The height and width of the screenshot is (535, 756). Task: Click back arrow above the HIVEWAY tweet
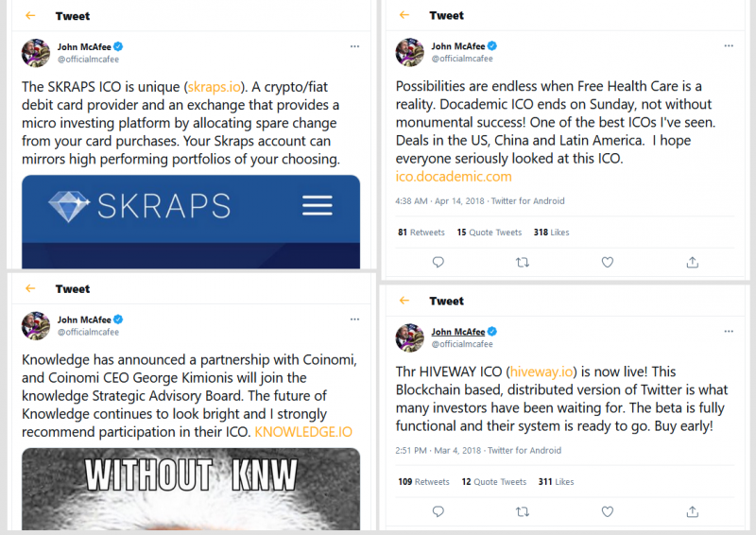[x=404, y=301]
